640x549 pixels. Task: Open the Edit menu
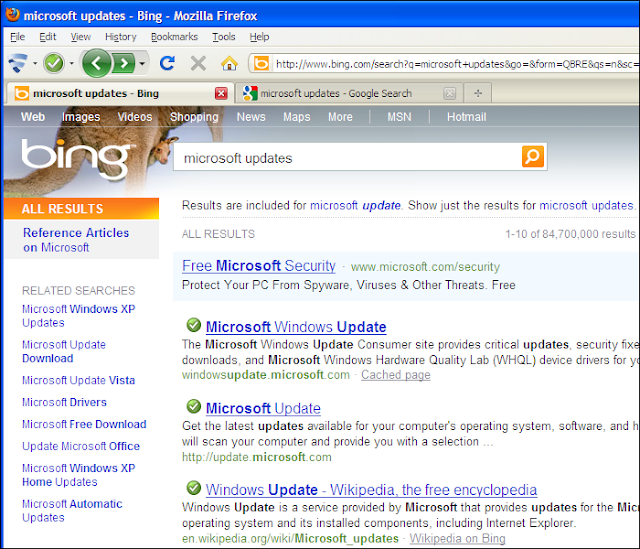tap(47, 37)
